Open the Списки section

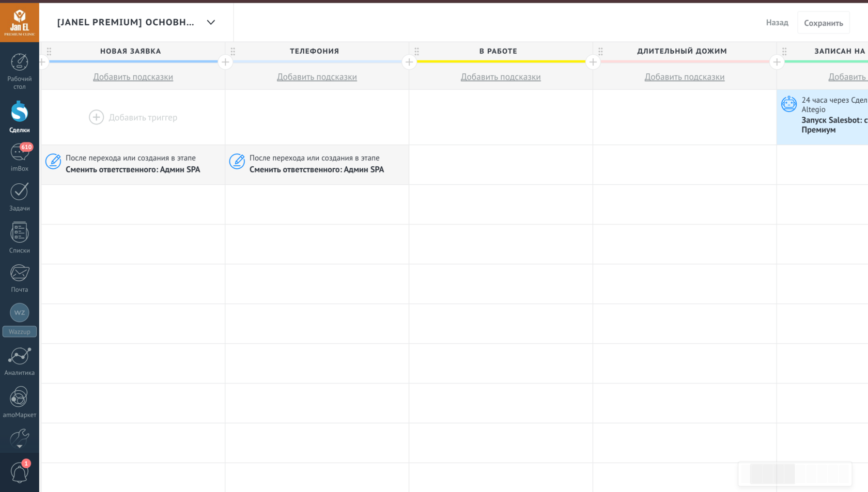20,238
